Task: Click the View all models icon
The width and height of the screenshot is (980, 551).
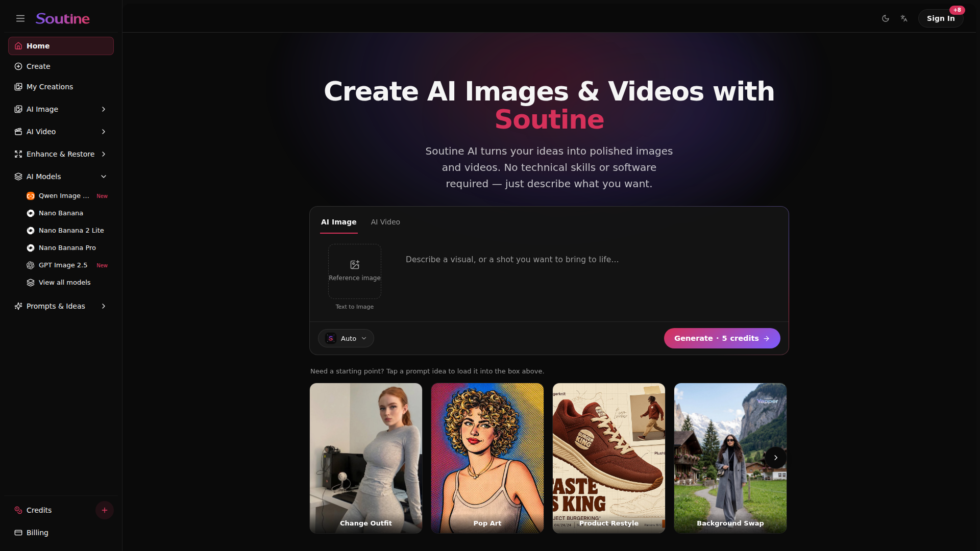Action: 31,283
